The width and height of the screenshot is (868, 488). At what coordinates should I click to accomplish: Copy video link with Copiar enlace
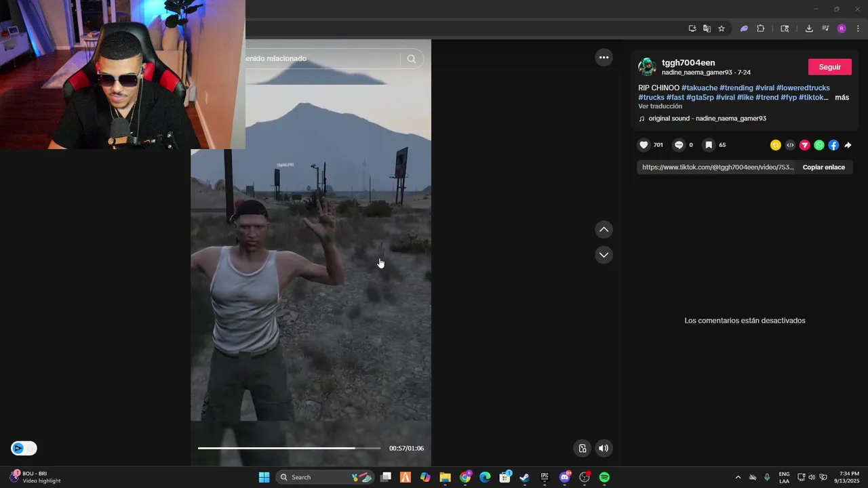pos(824,167)
